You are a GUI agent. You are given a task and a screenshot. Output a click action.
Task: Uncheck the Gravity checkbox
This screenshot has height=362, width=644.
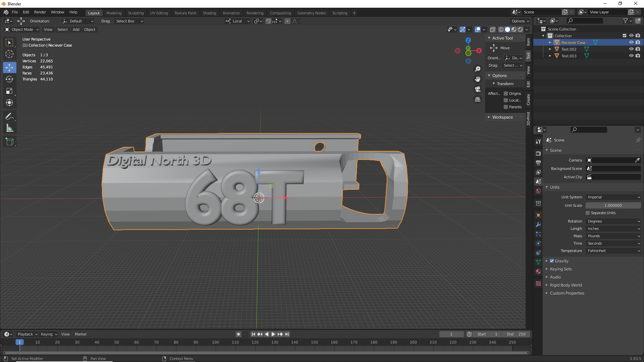(552, 261)
